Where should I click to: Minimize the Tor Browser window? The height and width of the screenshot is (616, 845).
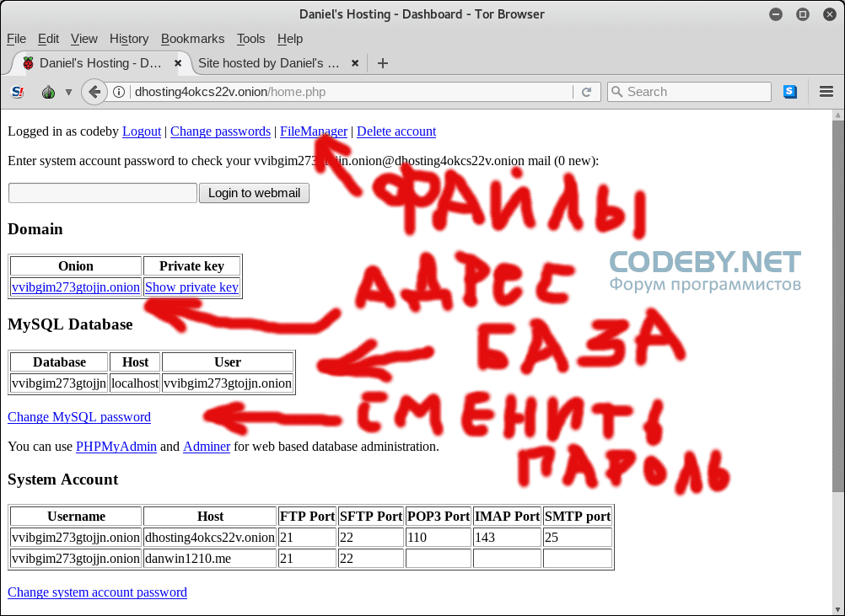pyautogui.click(x=776, y=14)
